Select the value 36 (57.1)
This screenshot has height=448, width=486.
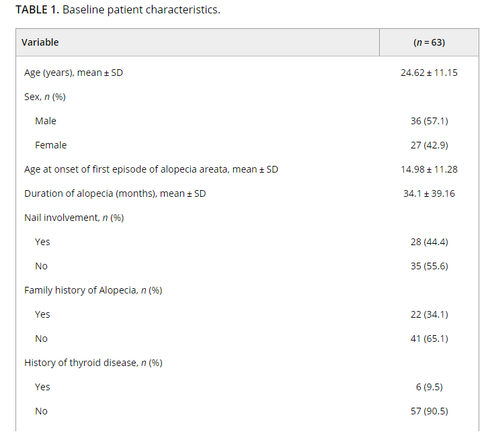pos(430,121)
